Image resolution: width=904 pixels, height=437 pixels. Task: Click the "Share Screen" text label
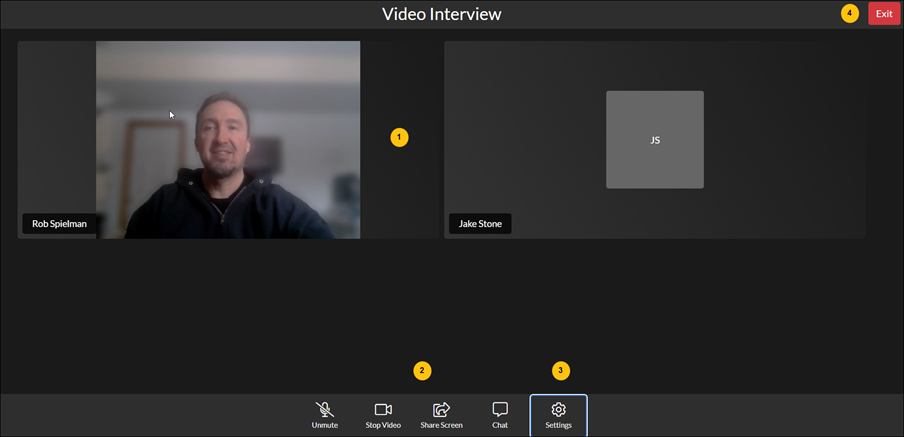coord(441,425)
